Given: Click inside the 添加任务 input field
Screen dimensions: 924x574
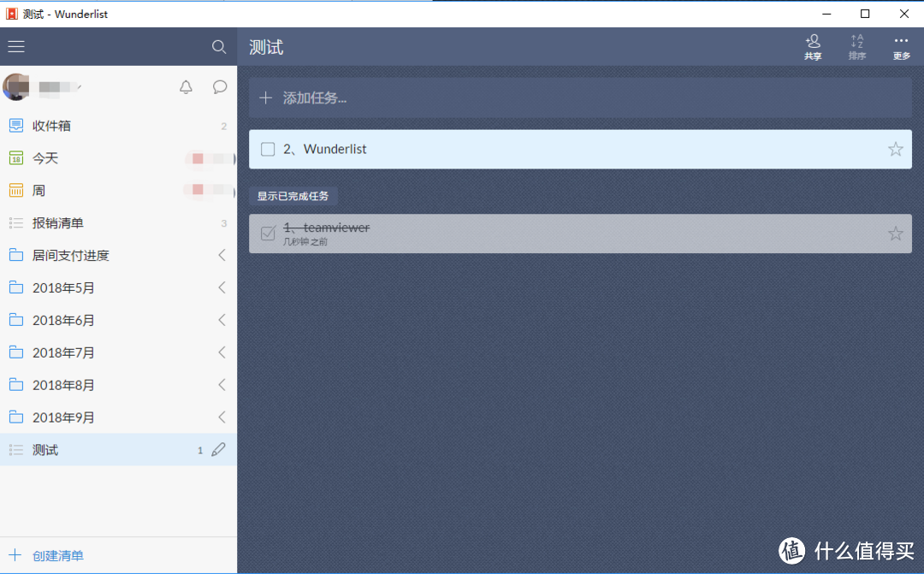Looking at the screenshot, I should coord(580,98).
